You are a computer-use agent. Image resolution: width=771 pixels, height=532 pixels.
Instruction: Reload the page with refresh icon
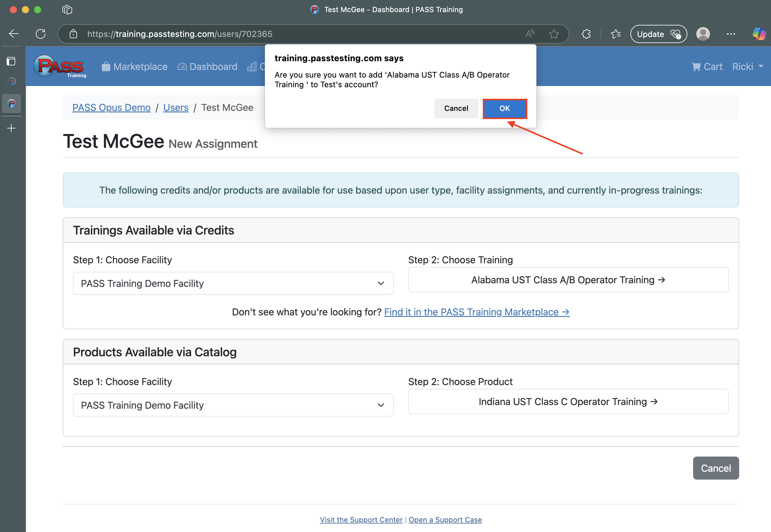41,34
